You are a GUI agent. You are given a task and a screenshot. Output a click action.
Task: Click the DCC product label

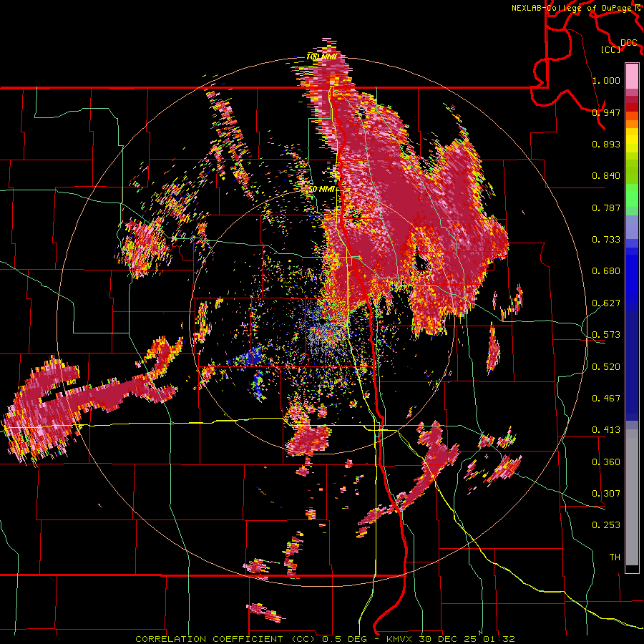[628, 42]
